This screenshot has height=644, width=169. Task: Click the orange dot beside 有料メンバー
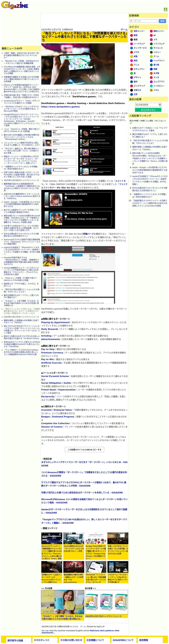[131, 31]
